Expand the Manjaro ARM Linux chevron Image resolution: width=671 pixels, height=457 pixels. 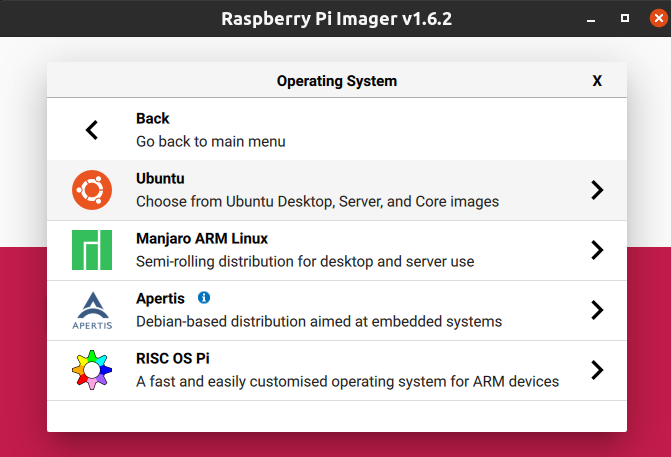coord(597,250)
